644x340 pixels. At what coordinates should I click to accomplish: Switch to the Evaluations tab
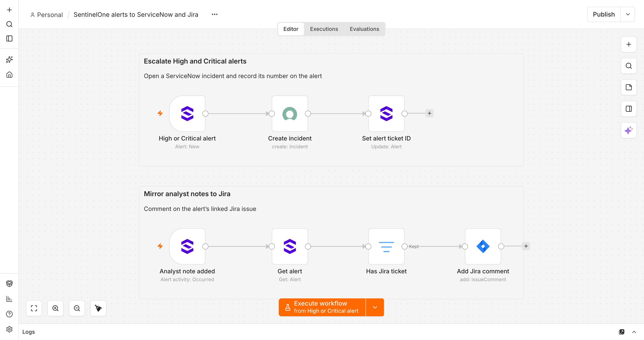pos(364,29)
